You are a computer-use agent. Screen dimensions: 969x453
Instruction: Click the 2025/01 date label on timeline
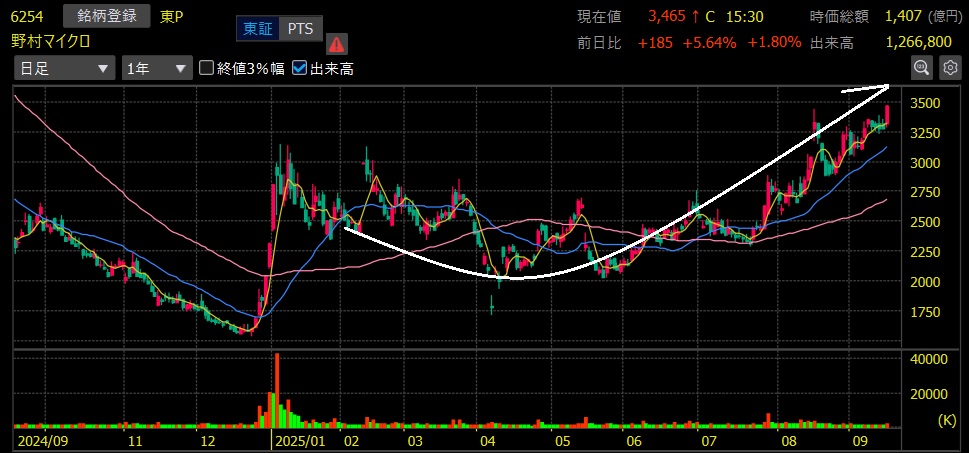[x=302, y=440]
